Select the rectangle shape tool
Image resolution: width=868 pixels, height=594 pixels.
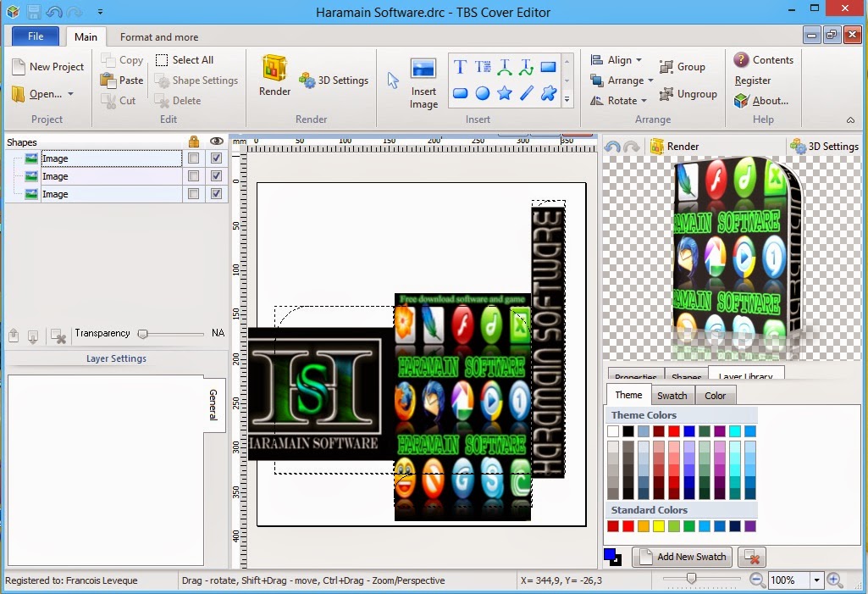[548, 67]
